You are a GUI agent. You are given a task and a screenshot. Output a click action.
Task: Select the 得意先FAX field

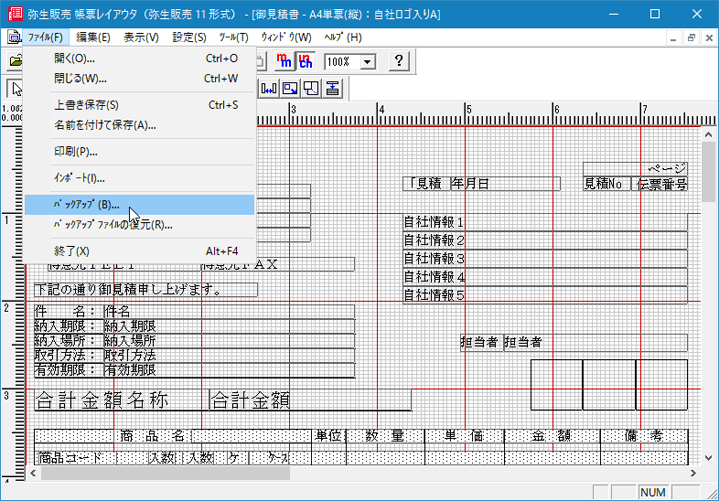click(277, 264)
